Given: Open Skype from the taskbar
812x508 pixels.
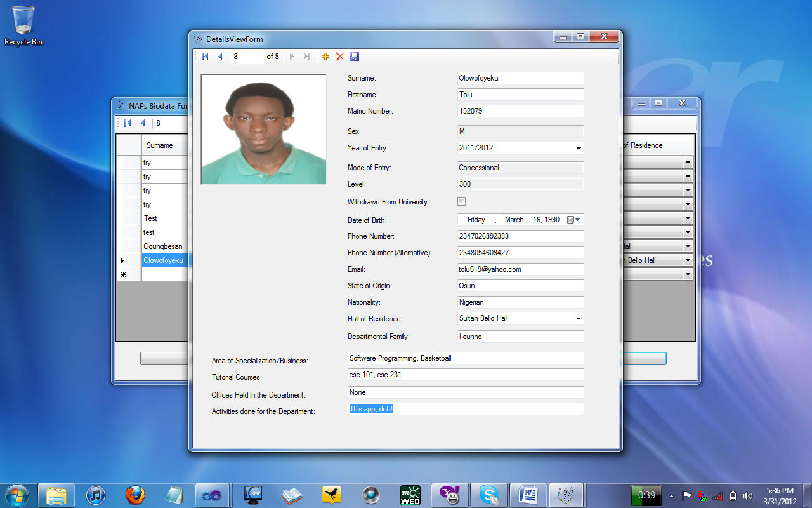Looking at the screenshot, I should [x=489, y=495].
